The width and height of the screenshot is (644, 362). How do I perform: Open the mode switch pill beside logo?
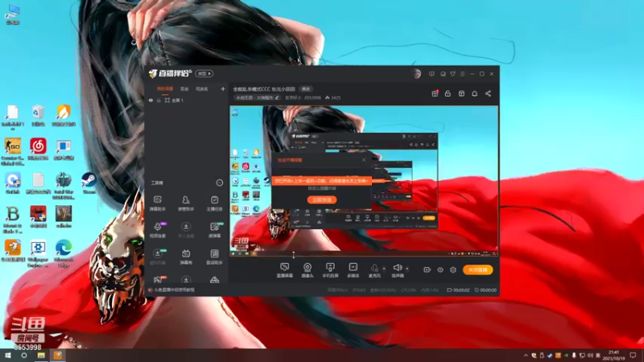pyautogui.click(x=204, y=73)
